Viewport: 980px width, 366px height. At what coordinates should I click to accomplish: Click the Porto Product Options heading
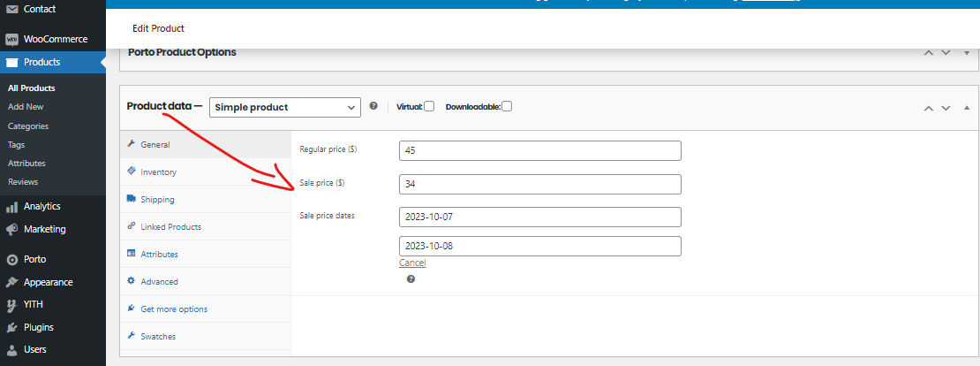pos(182,52)
